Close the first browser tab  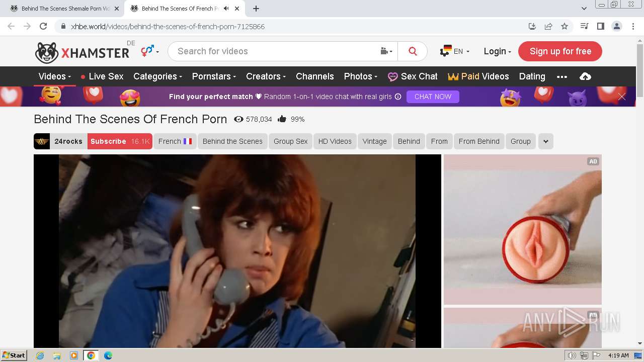117,9
